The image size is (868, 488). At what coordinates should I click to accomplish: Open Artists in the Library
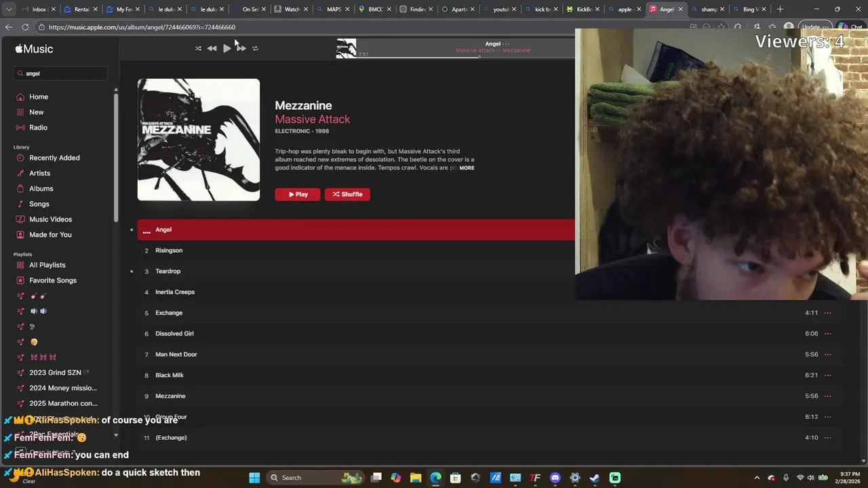coord(39,174)
